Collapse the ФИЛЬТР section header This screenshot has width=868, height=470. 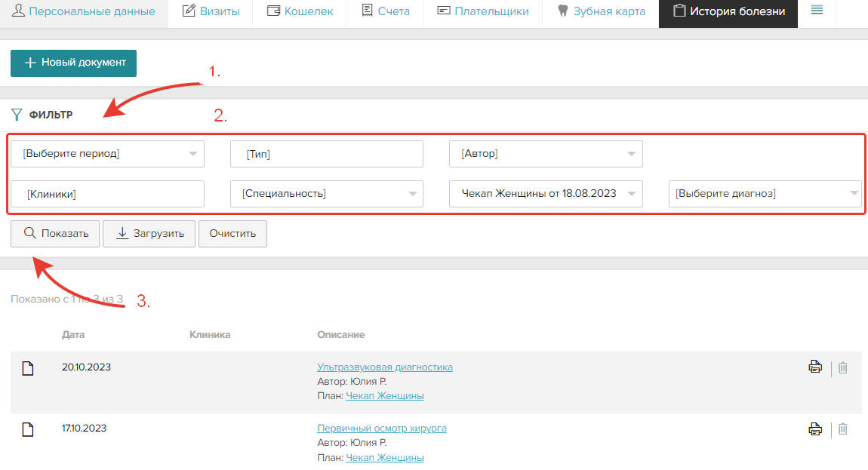[51, 115]
